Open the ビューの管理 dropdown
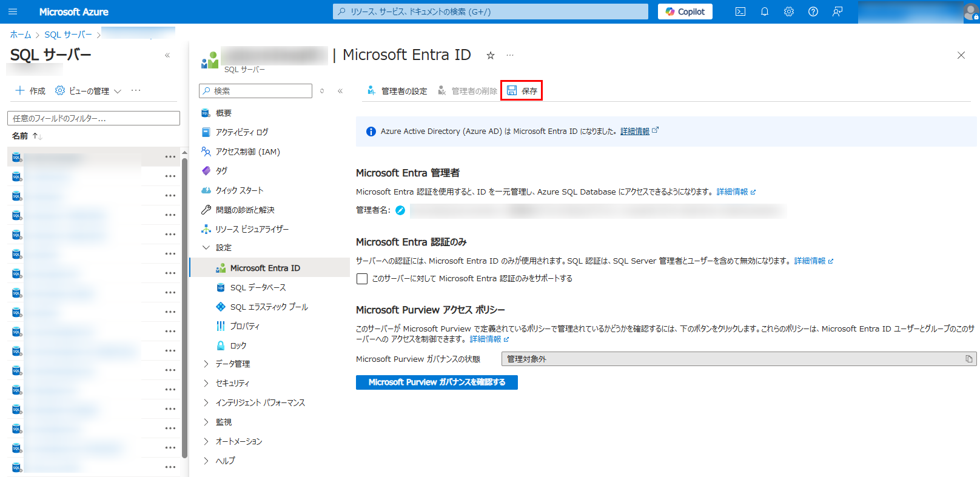 [x=89, y=91]
